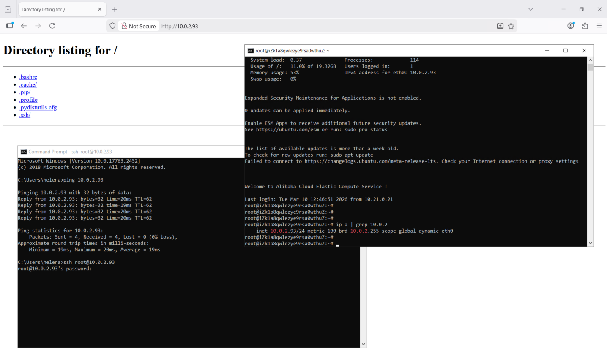This screenshot has width=607, height=364.
Task: Reload the directory listing page
Action: click(x=52, y=26)
